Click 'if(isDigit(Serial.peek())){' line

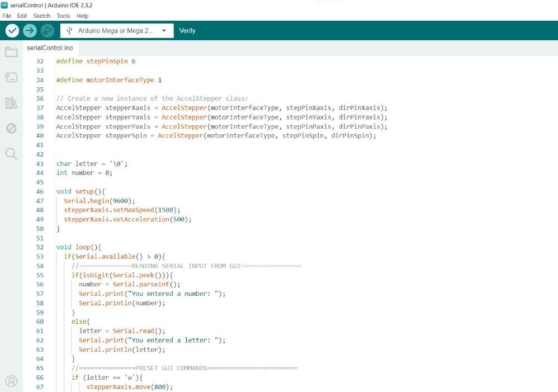click(122, 275)
